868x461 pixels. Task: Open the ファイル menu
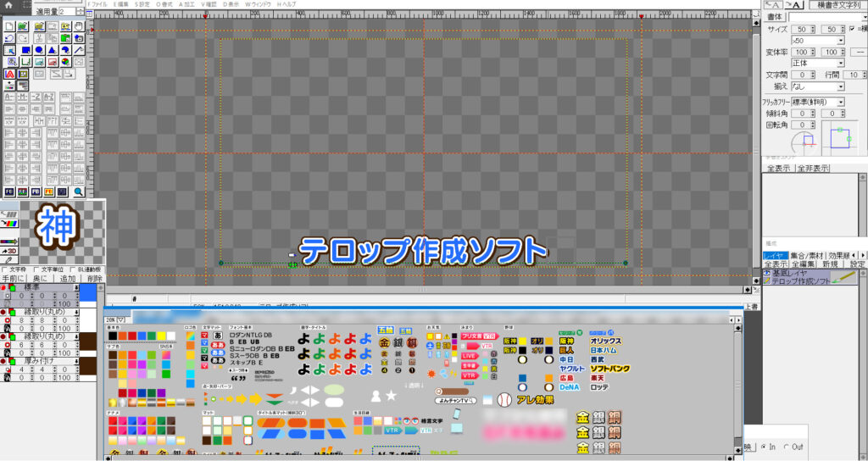97,4
